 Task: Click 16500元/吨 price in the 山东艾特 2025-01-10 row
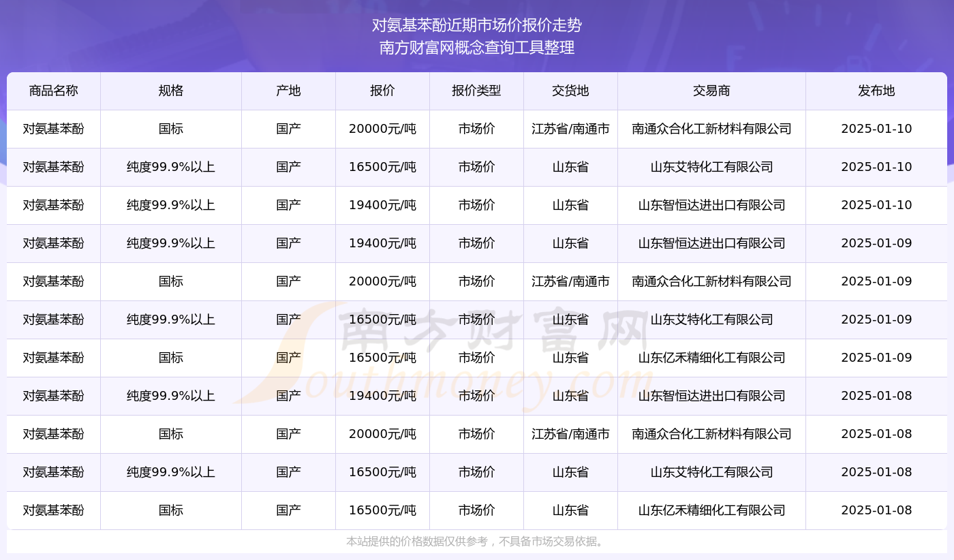[x=382, y=167]
